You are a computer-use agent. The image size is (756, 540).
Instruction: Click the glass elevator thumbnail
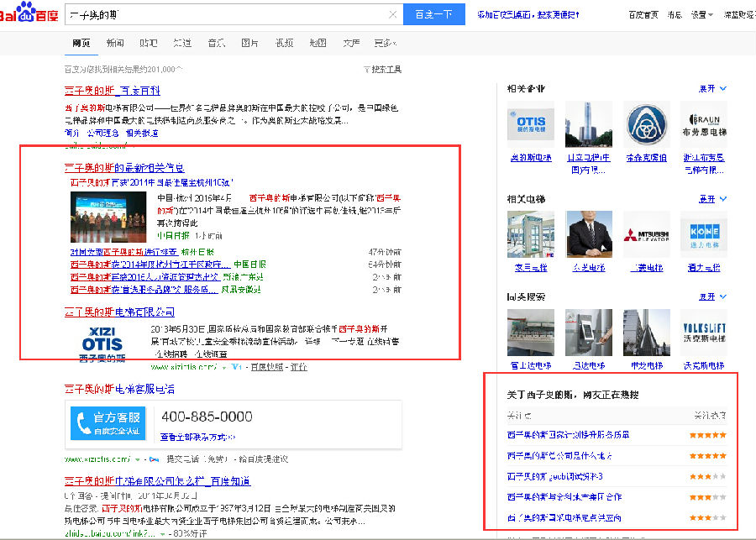point(531,233)
